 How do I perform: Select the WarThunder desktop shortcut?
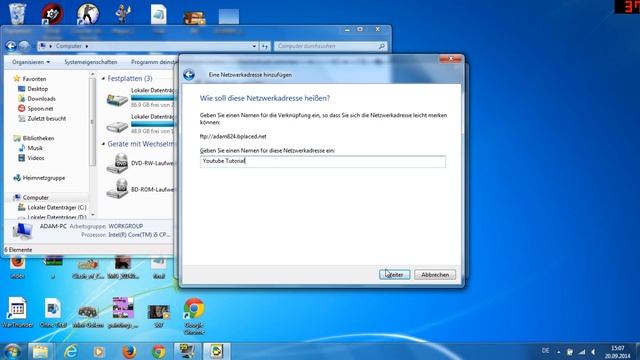click(17, 313)
